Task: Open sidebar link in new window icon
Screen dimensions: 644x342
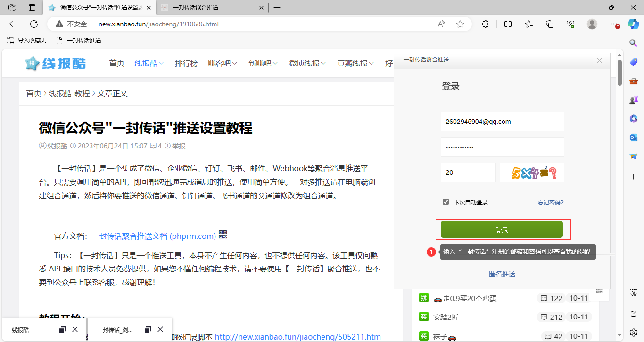Action: click(634, 314)
